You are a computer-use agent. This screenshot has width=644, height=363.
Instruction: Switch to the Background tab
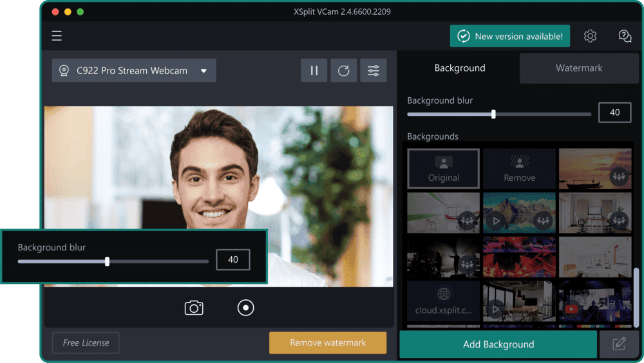coord(460,68)
